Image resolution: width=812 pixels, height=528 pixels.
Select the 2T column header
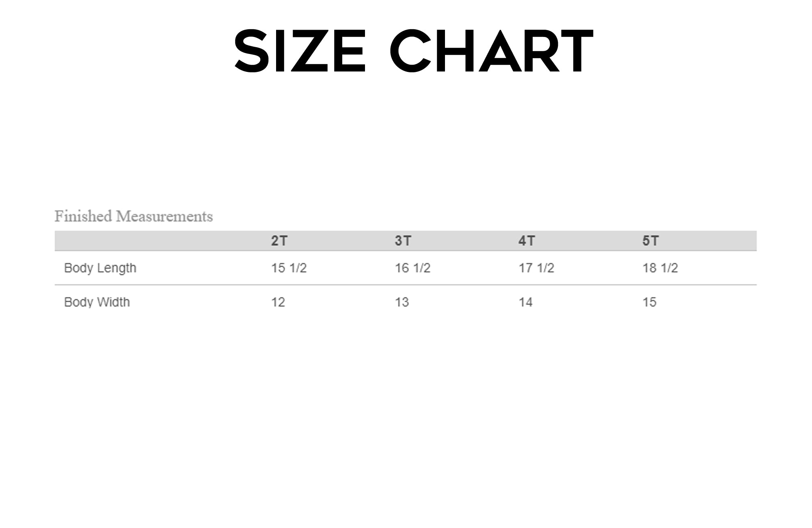point(279,241)
